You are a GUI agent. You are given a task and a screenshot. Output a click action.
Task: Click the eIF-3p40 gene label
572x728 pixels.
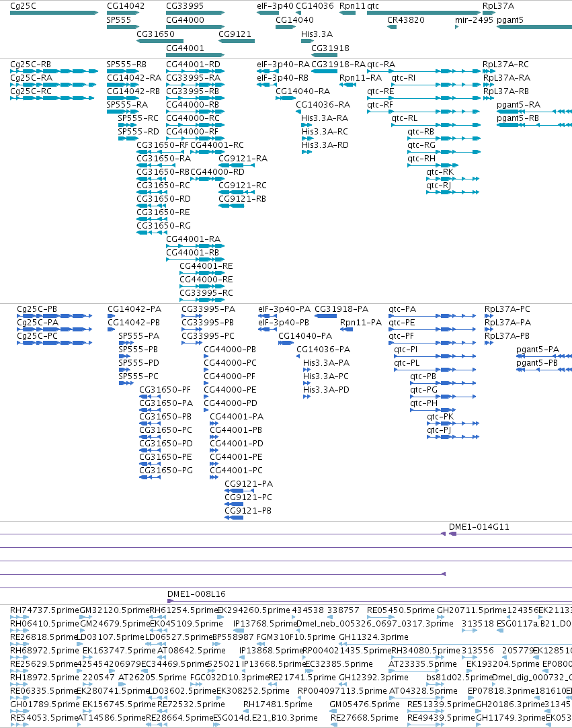276,6
